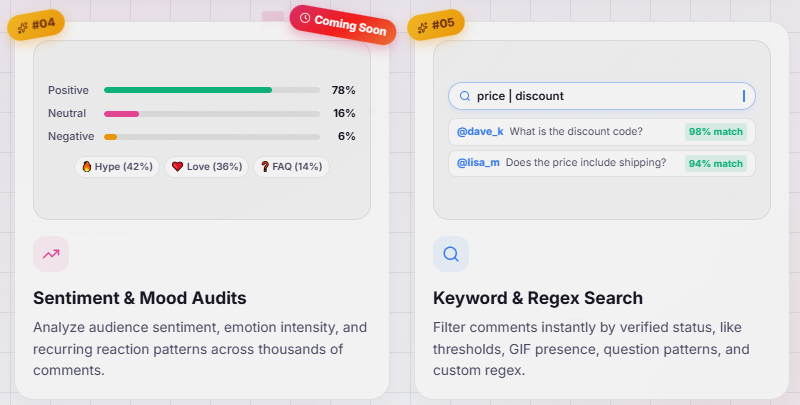Image resolution: width=800 pixels, height=405 pixels.
Task: Click the 94% match badge
Action: click(716, 163)
